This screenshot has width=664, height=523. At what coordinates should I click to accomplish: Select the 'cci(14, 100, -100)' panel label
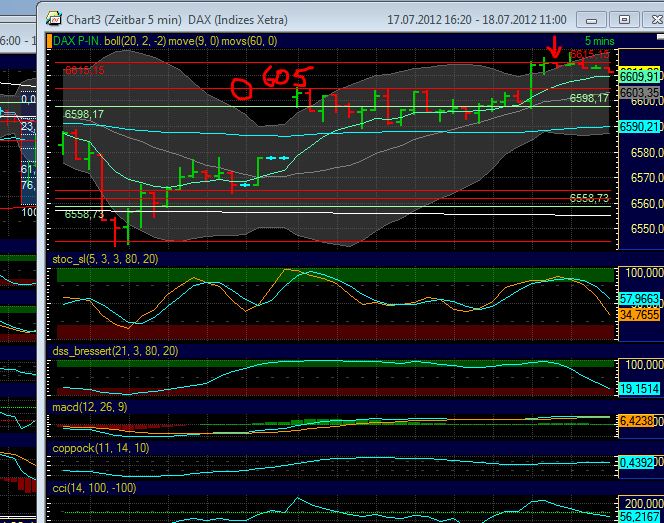pos(94,488)
